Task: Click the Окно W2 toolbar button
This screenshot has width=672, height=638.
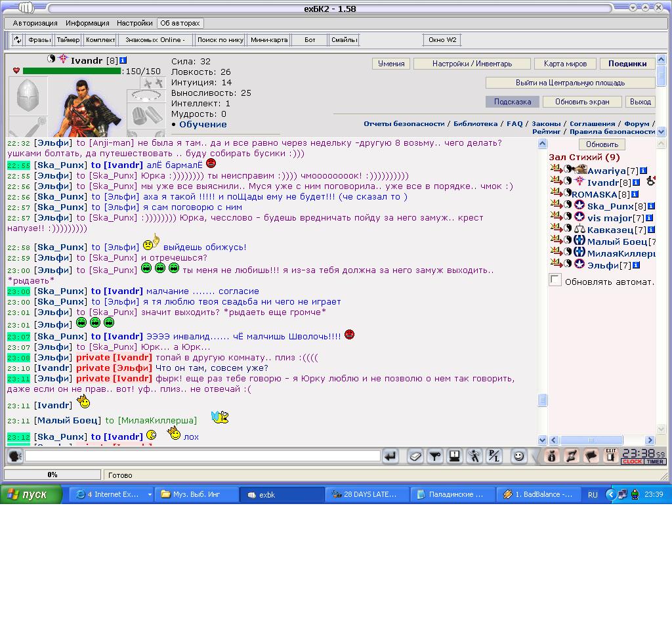Action: coord(442,40)
